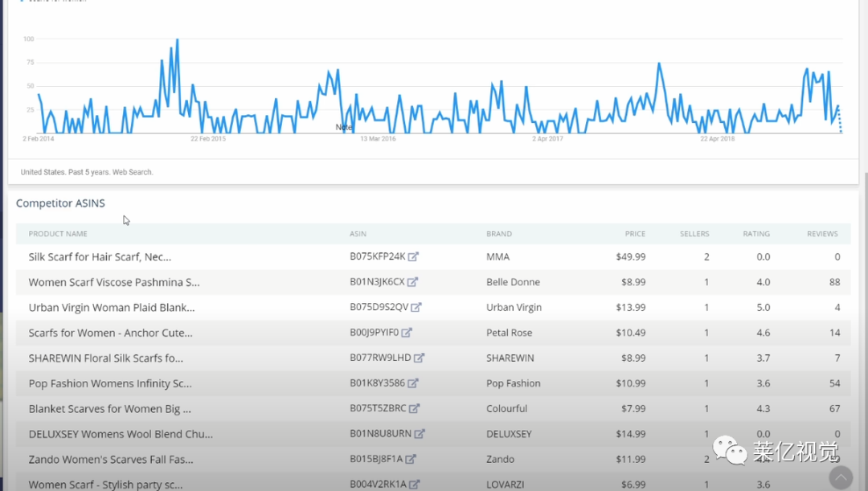Sort table by ASIN column header
The width and height of the screenshot is (868, 491).
click(x=358, y=234)
